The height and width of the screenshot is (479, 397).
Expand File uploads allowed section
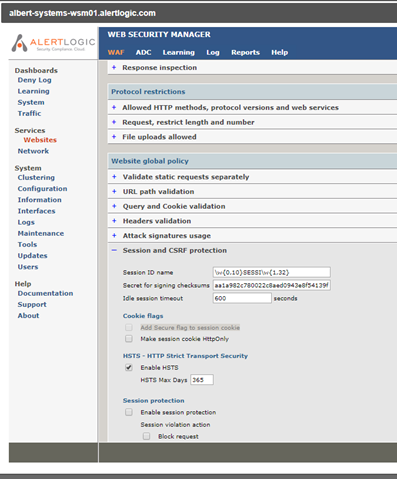point(114,137)
